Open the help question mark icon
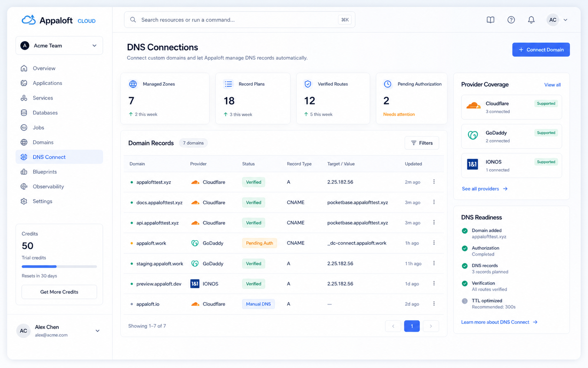 [511, 20]
